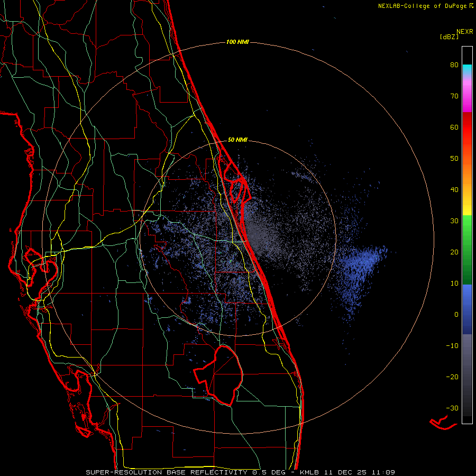The image size is (476, 476).
Task: Select the -20 value on the dBZ scale
Action: (452, 377)
